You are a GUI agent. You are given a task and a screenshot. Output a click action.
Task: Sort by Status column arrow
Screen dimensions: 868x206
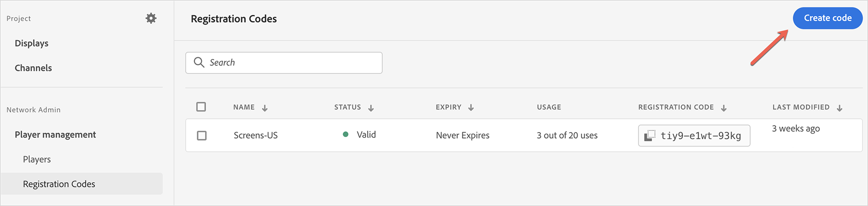[x=371, y=108]
